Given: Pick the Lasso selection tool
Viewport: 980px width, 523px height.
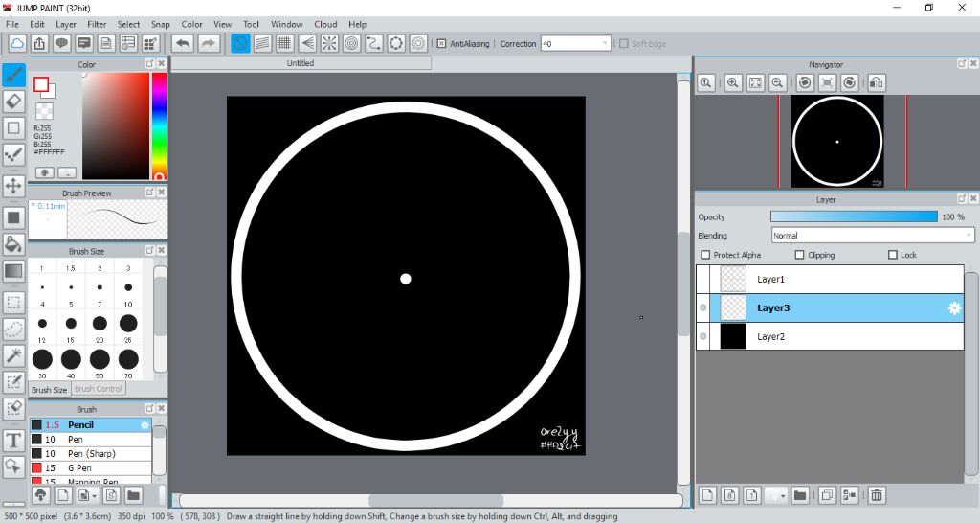Looking at the screenshot, I should point(13,330).
